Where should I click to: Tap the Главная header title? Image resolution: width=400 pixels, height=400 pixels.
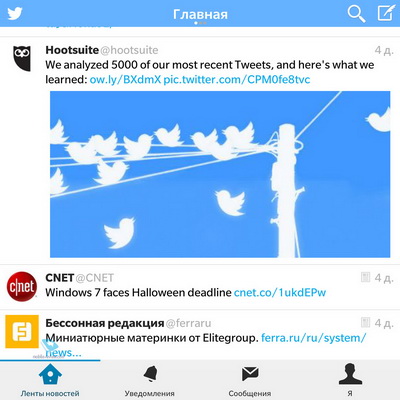200,14
